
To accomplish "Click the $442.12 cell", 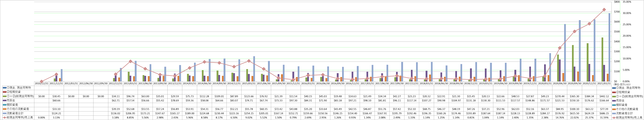I will (604, 96).
